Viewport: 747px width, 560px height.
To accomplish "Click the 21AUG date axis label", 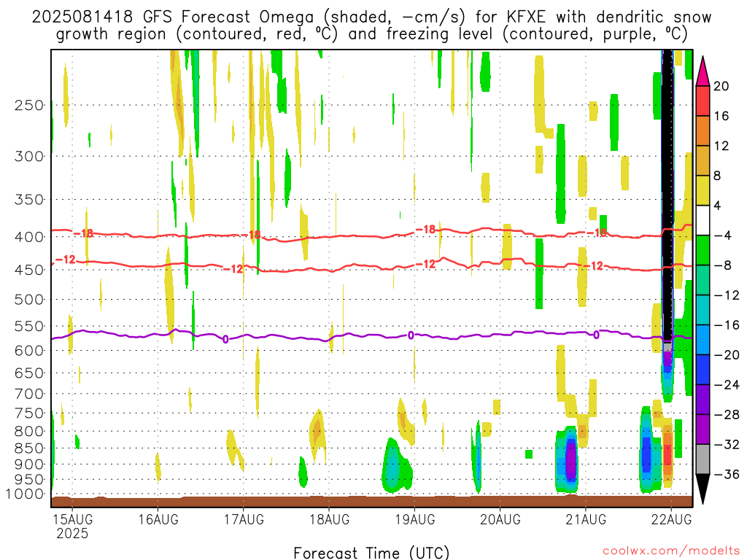I will [x=586, y=518].
